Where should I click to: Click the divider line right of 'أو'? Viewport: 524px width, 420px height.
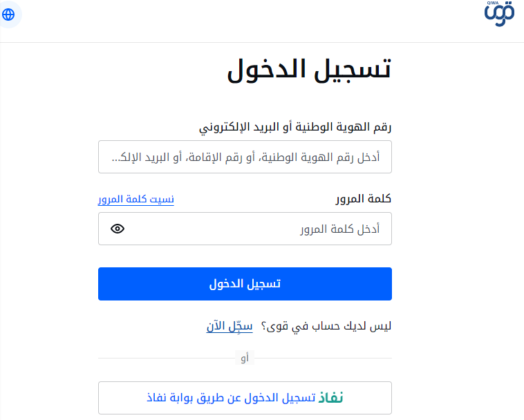[324, 358]
